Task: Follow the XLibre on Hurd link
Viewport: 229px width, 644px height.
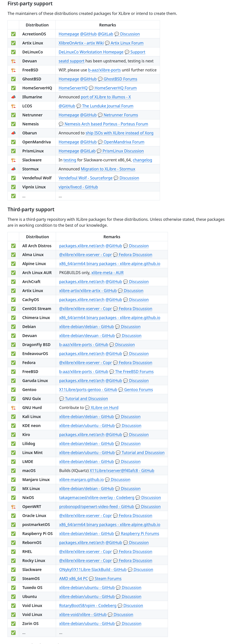Action: 104,408
